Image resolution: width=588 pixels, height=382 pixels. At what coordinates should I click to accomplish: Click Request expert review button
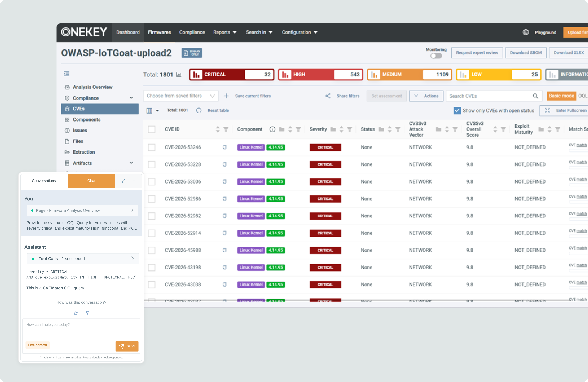pyautogui.click(x=477, y=53)
